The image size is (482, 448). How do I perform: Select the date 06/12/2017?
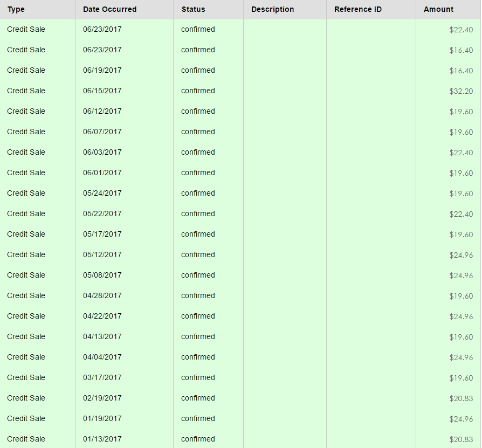(x=102, y=111)
